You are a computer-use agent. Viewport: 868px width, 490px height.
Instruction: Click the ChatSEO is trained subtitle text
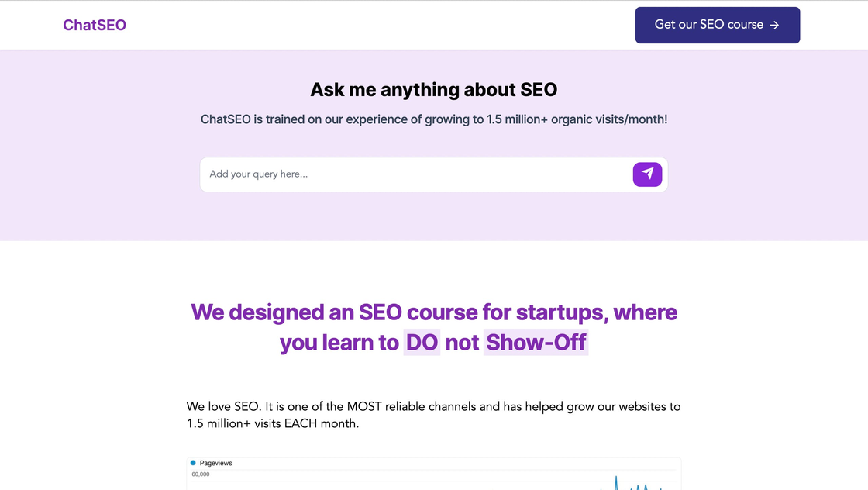point(433,119)
